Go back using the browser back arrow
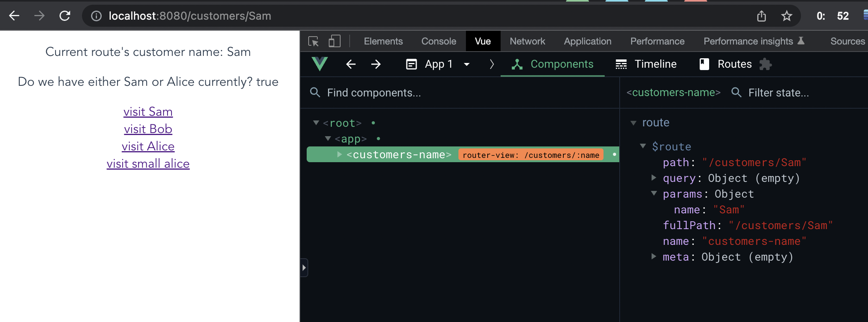The image size is (868, 322). [14, 16]
